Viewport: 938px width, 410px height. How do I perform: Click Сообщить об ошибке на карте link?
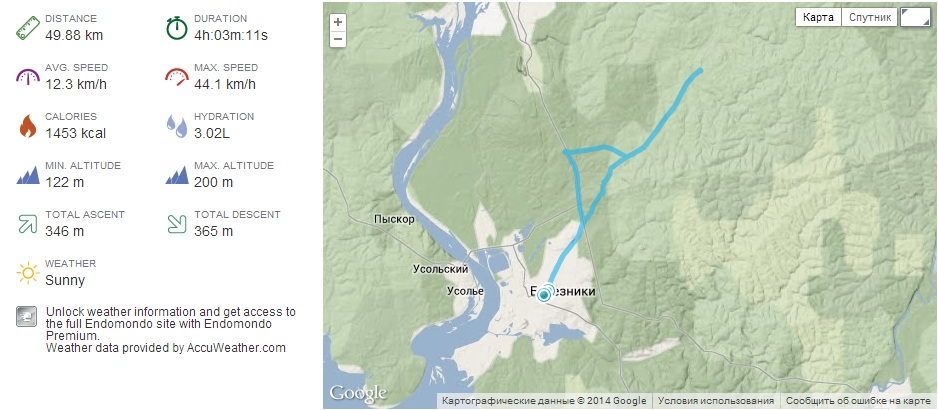(x=858, y=401)
